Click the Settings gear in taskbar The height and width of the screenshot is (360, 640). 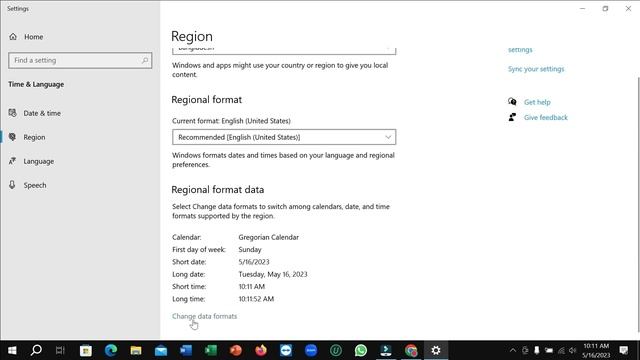(x=436, y=350)
